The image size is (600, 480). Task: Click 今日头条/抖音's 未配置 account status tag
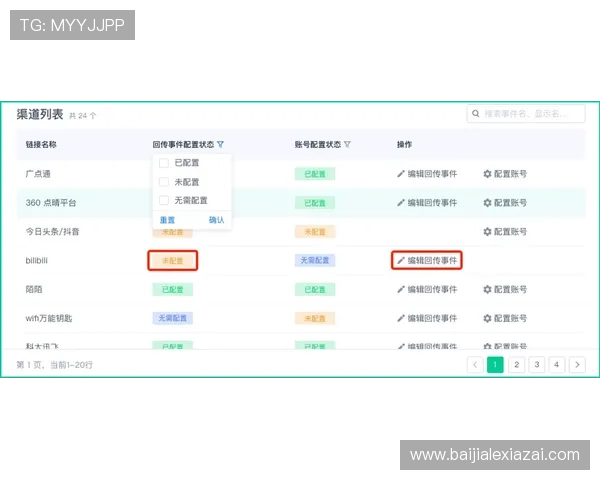pyautogui.click(x=315, y=232)
